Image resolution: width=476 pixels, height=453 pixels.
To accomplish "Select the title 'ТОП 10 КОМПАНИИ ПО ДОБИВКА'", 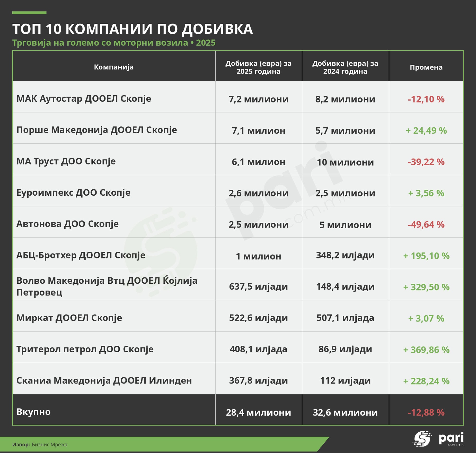I will pos(133,29).
